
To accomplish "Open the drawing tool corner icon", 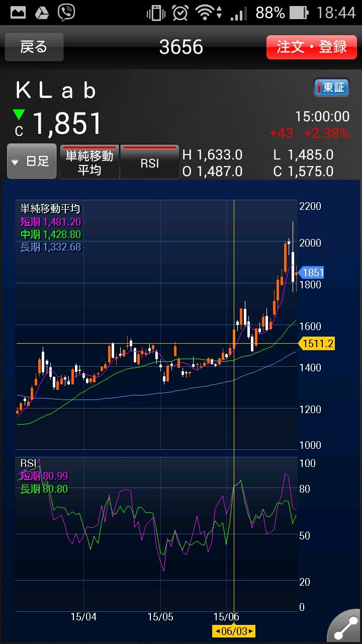I will tap(345, 627).
